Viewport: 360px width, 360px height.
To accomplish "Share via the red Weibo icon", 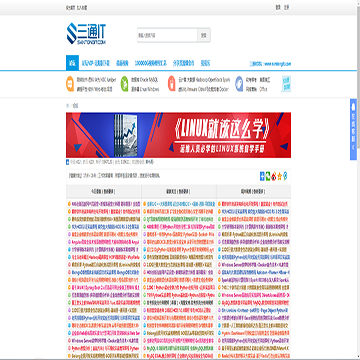I will 274,176.
